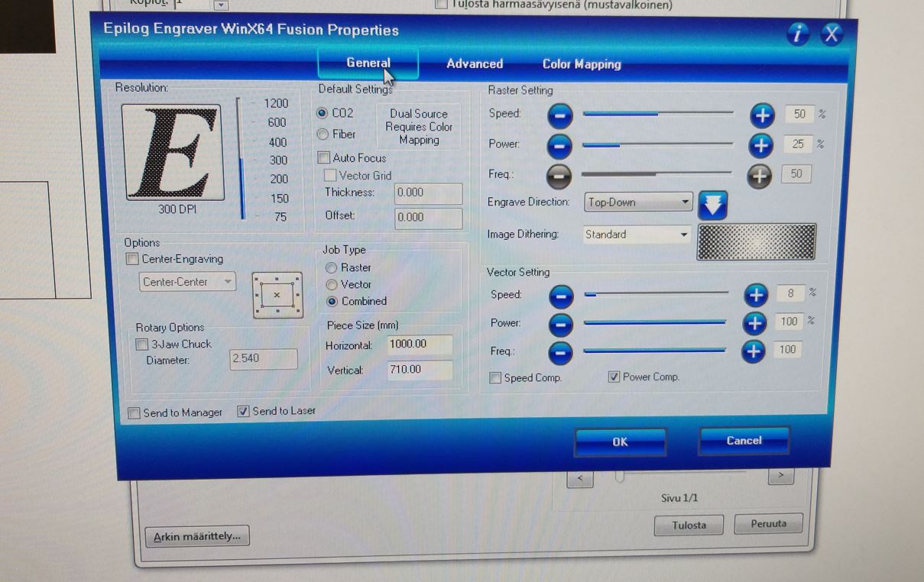Click the raster speed value box

tap(799, 115)
